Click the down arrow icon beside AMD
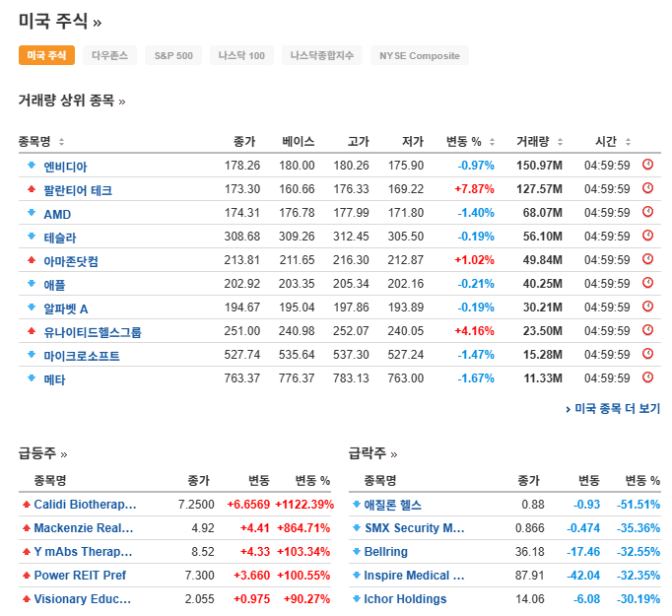This screenshot has height=616, width=672. (32, 212)
